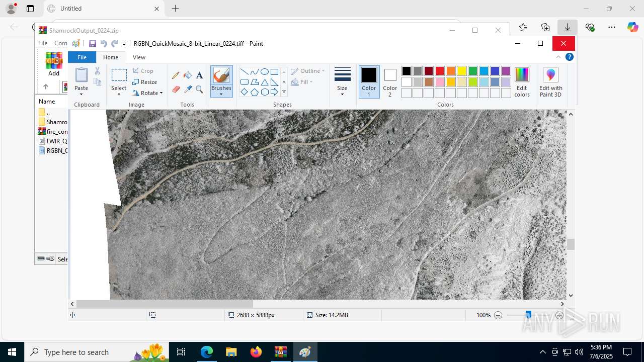The height and width of the screenshot is (362, 644).
Task: Click the Untitled browser tab
Action: pyautogui.click(x=103, y=9)
